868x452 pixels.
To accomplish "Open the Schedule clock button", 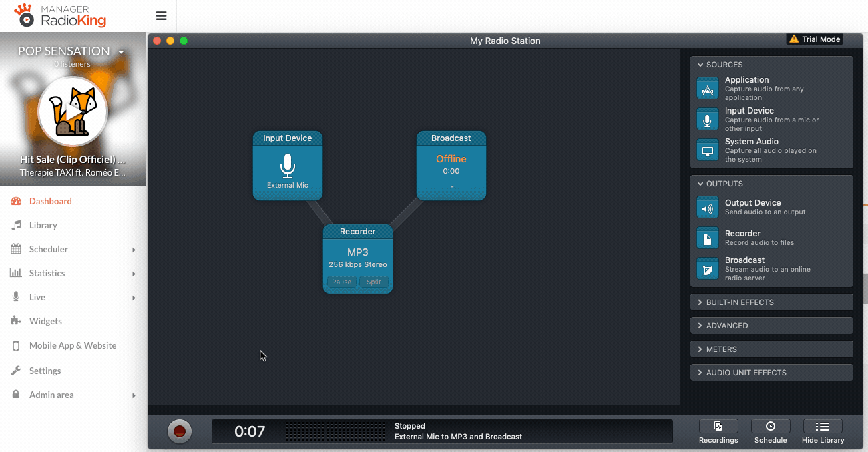I will coord(771,432).
